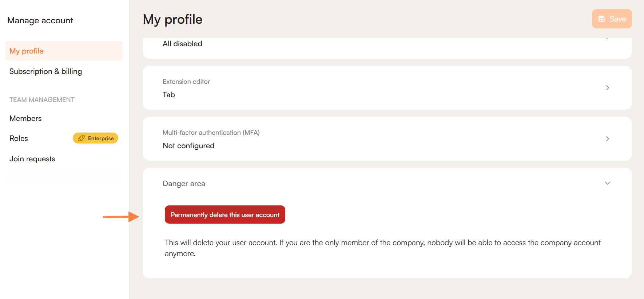Click the Danger area header
Screen dimensions: 644x299
click(184, 184)
